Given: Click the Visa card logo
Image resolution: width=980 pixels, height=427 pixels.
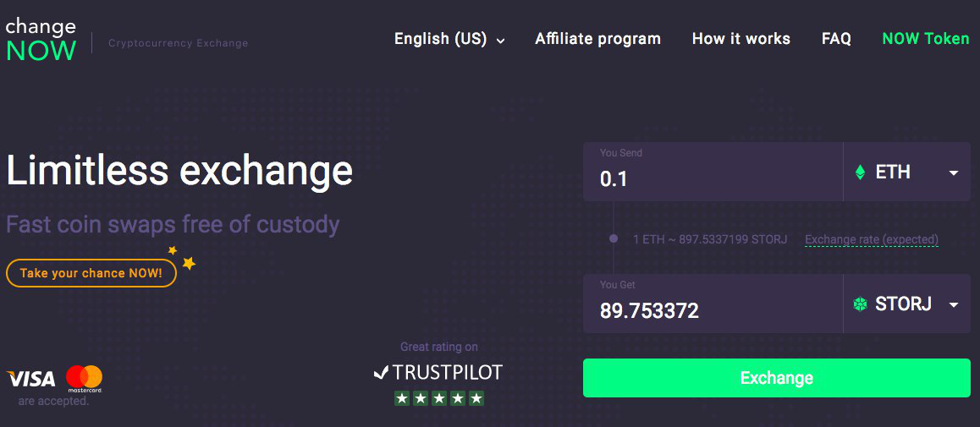Looking at the screenshot, I should click(x=31, y=379).
